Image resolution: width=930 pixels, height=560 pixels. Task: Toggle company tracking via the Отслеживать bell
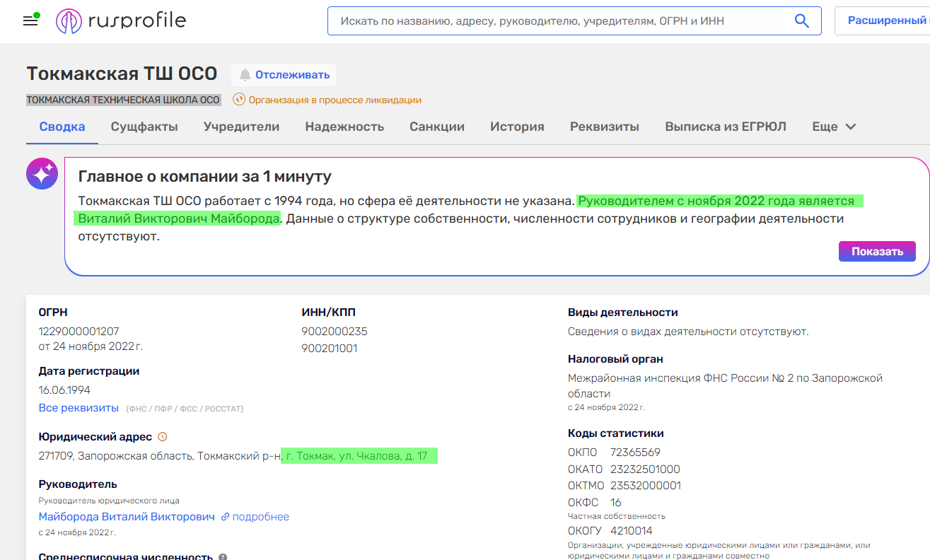coord(283,75)
